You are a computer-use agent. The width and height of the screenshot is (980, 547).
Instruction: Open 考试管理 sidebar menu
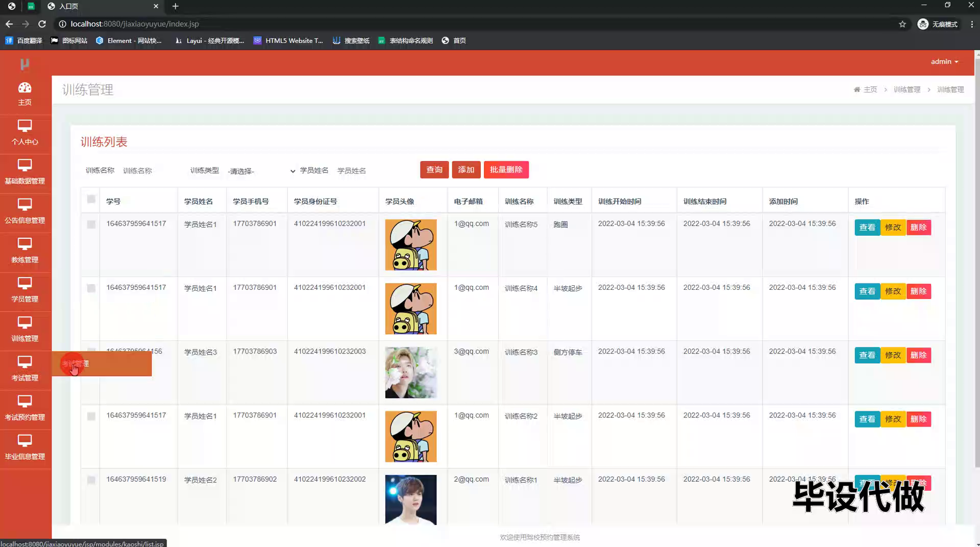coord(24,369)
